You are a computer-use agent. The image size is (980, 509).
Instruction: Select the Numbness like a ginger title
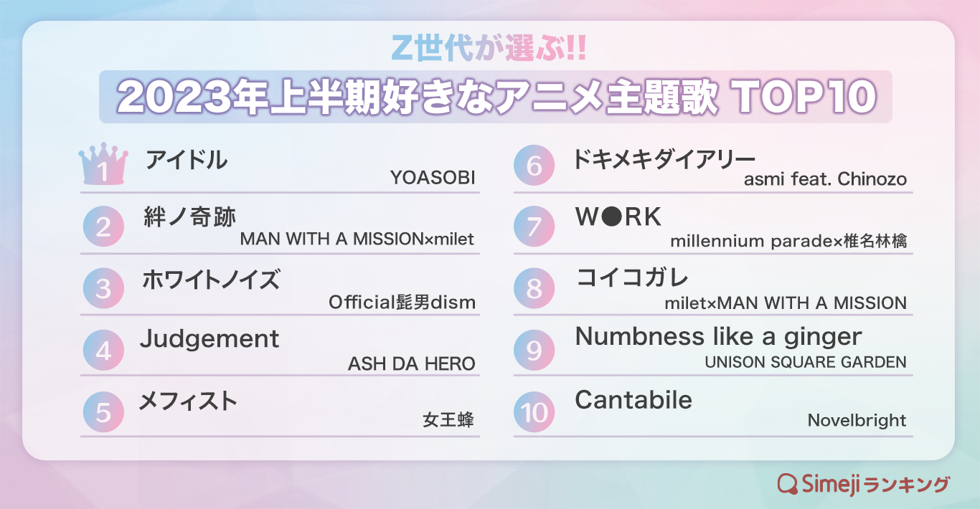click(x=718, y=336)
